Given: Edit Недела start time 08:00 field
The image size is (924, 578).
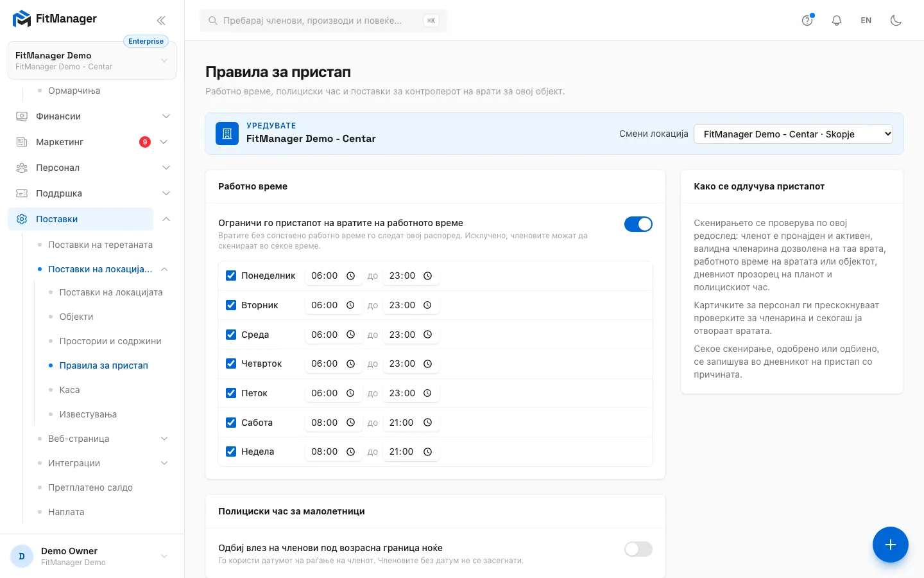Looking at the screenshot, I should (x=334, y=451).
